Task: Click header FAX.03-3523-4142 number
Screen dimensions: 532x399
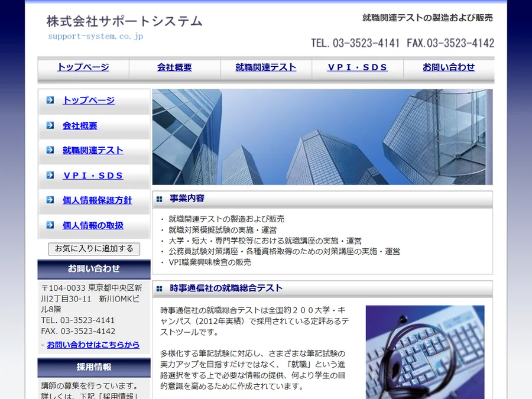Action: 450,43
